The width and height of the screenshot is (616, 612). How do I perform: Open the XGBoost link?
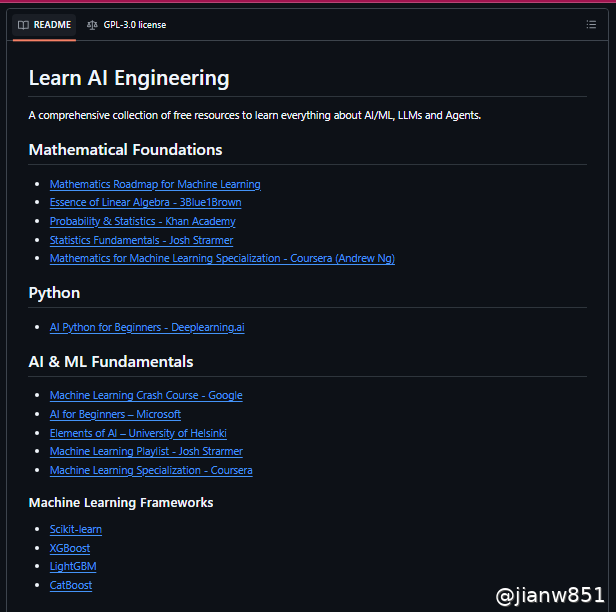[x=70, y=548]
